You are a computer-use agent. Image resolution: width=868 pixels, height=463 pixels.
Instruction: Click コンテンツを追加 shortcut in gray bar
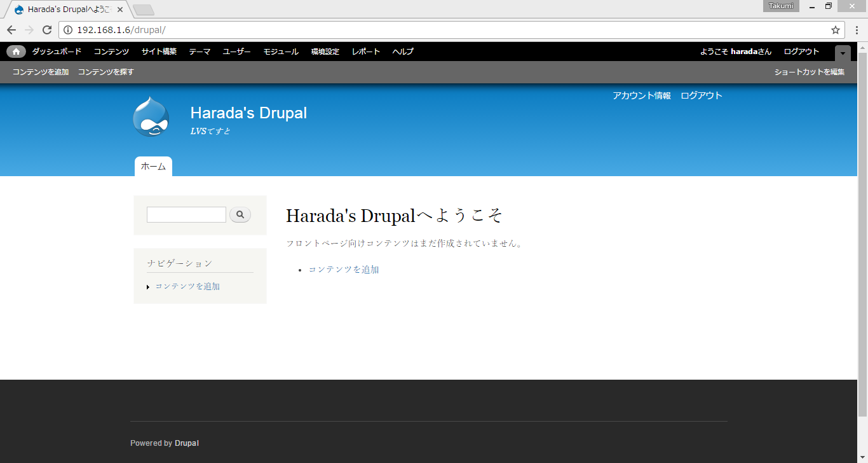coord(41,72)
